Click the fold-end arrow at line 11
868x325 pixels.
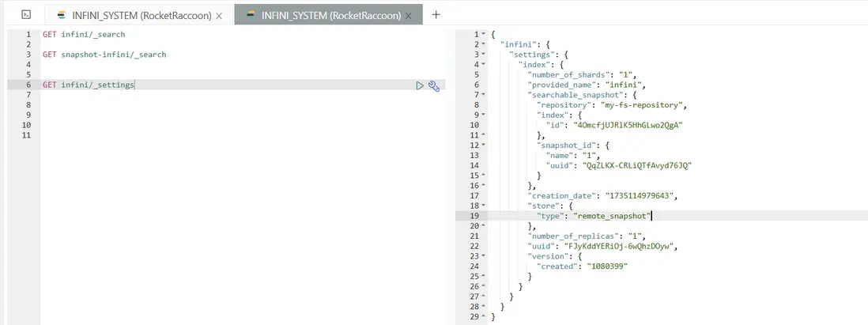(x=484, y=135)
